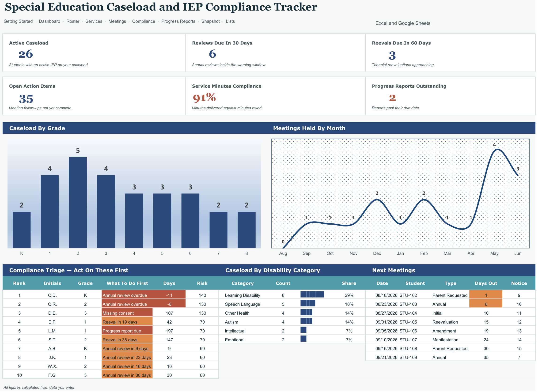
Task: Select student STU-103 in Next Meetings
Action: [408, 305]
